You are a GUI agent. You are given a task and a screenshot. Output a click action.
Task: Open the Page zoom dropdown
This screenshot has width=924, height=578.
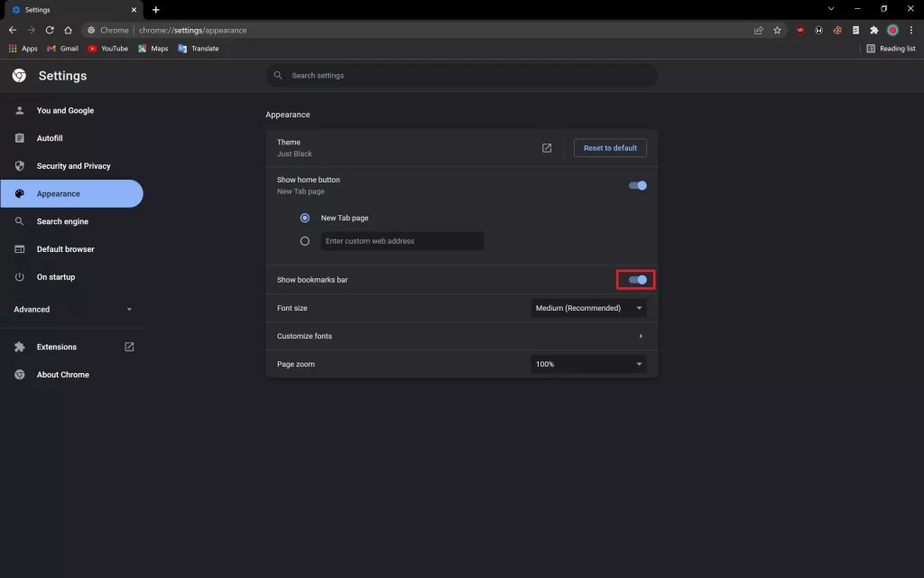pos(587,364)
